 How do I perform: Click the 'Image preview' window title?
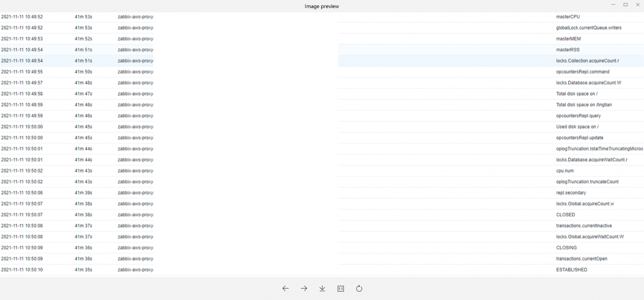click(322, 6)
